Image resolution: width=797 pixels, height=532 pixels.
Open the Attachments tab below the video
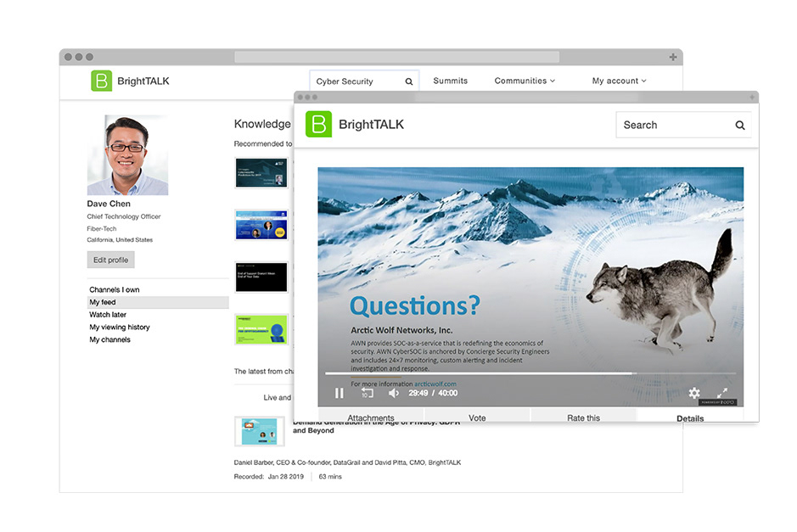pyautogui.click(x=371, y=417)
